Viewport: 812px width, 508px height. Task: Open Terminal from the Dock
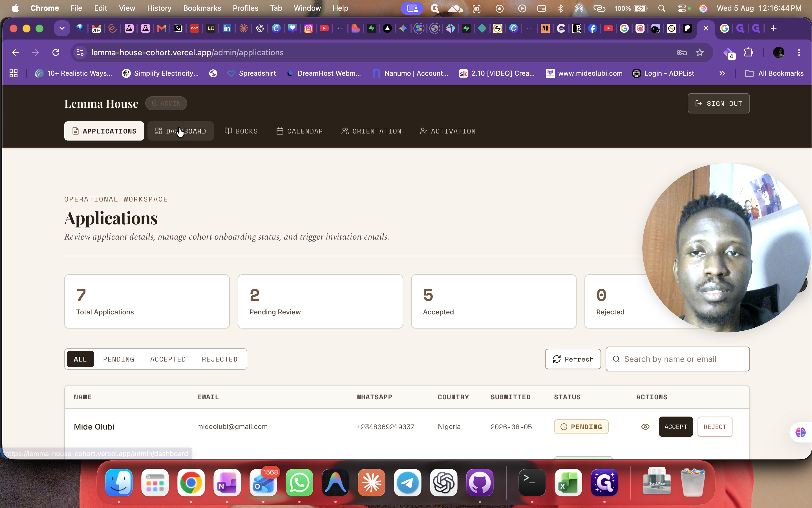tap(532, 483)
